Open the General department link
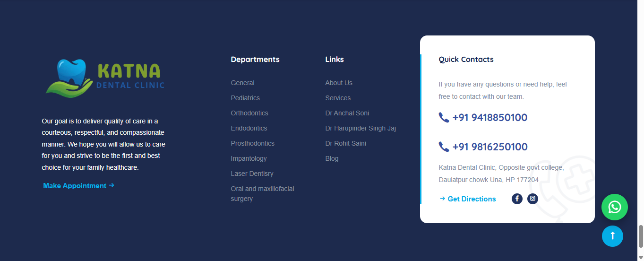Viewport: 644px width, 261px height. (242, 83)
